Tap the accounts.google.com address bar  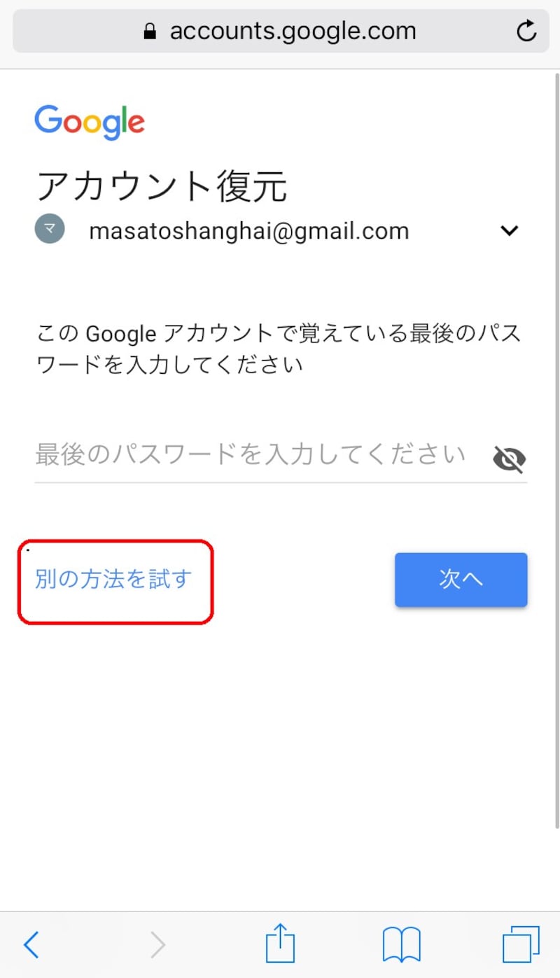click(280, 31)
